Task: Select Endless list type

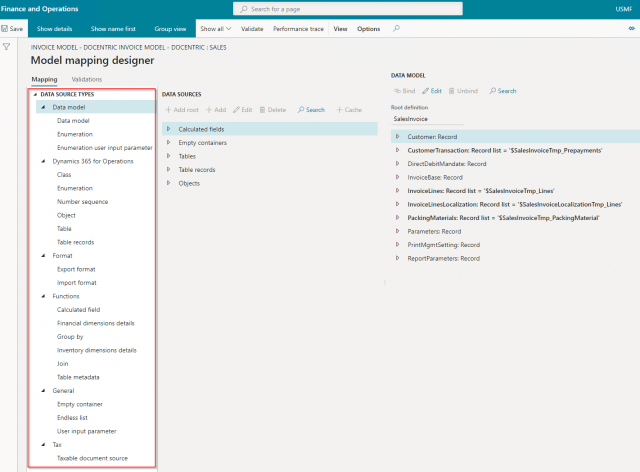Action: click(72, 417)
